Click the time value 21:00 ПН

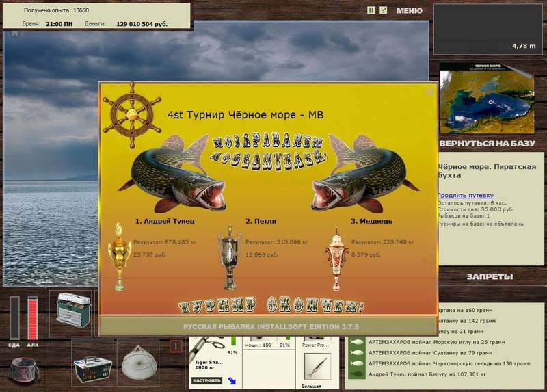click(59, 24)
